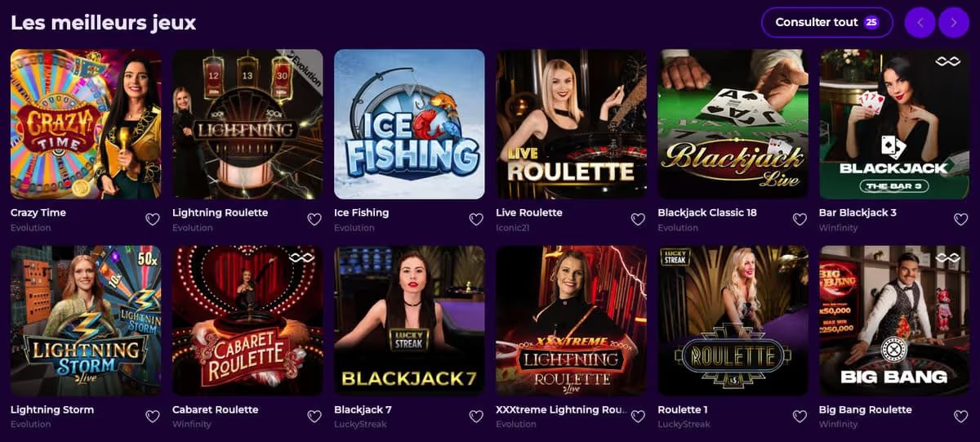Viewport: 980px width, 442px height.
Task: Click the heart next to Blackjack Classic 18
Action: click(800, 220)
